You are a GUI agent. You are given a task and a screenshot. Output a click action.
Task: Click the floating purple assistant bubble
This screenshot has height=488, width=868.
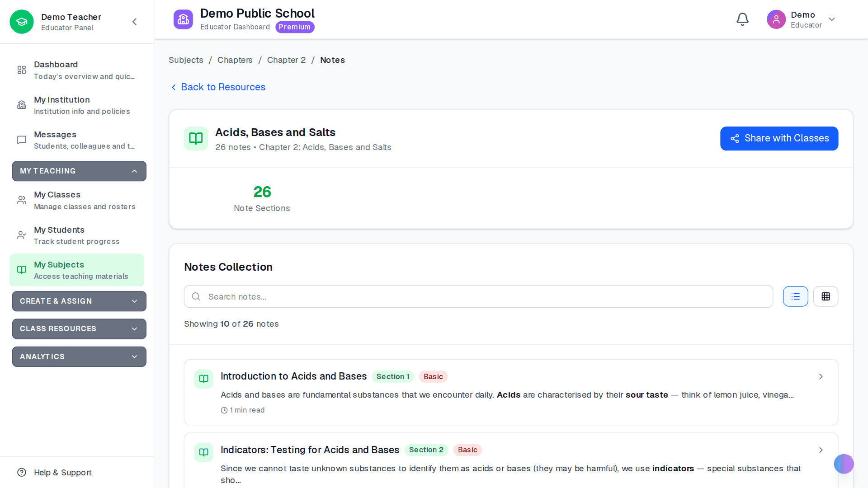pos(844,464)
